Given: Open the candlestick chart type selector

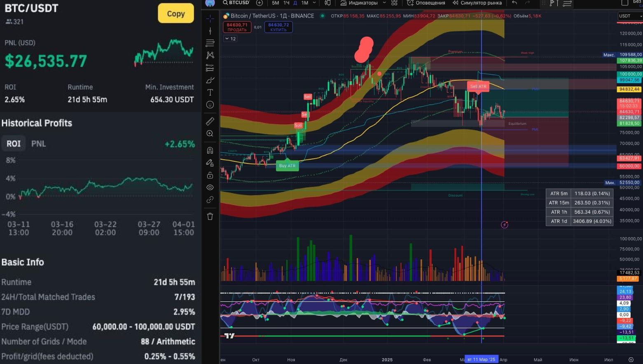Looking at the screenshot, I should tap(327, 3).
